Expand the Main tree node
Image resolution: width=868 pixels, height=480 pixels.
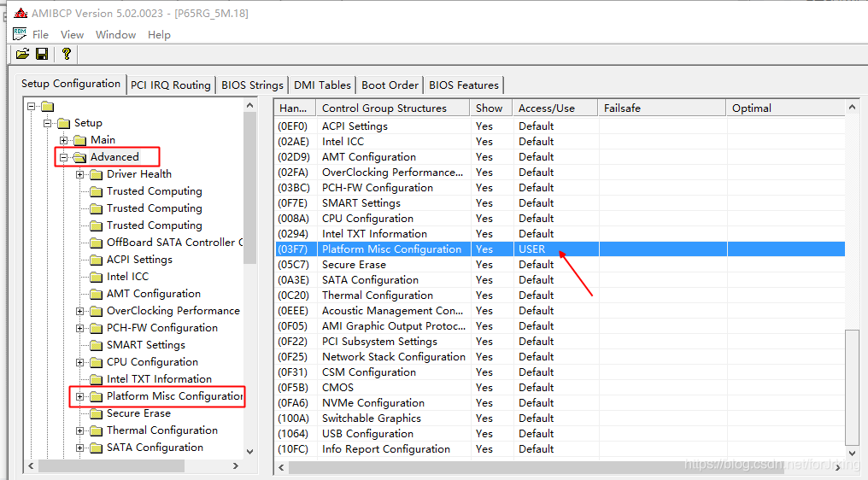[x=64, y=140]
